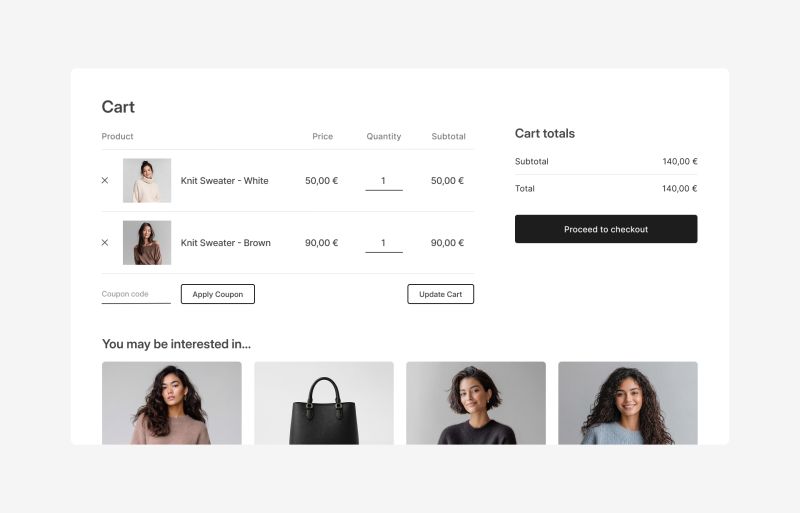Open the recommended black sweater product image
800x513 pixels.
(476, 403)
